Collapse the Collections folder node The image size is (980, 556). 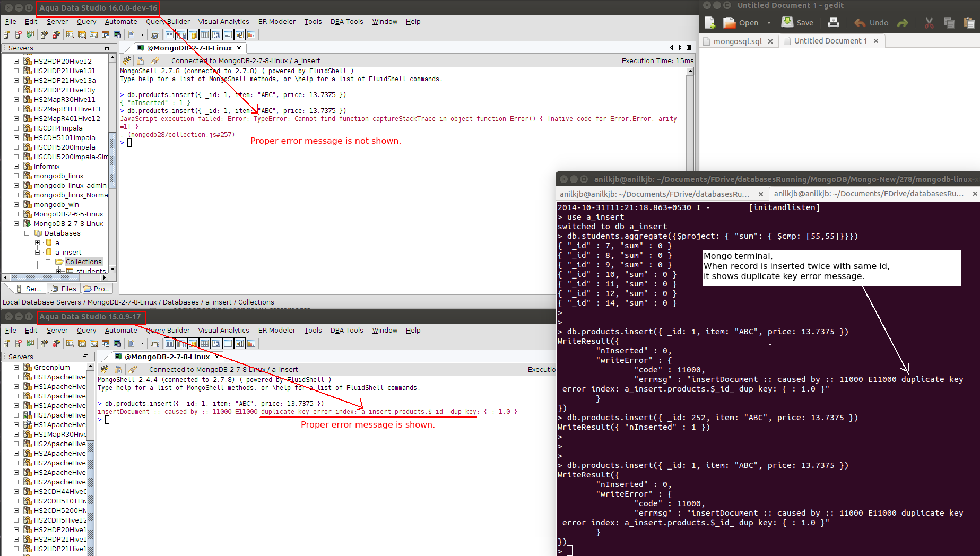[48, 262]
